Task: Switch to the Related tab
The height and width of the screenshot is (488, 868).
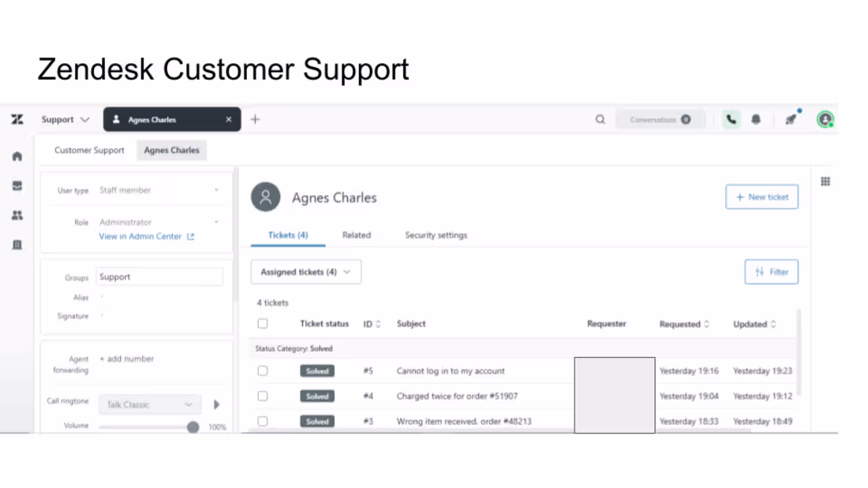Action: pos(357,235)
